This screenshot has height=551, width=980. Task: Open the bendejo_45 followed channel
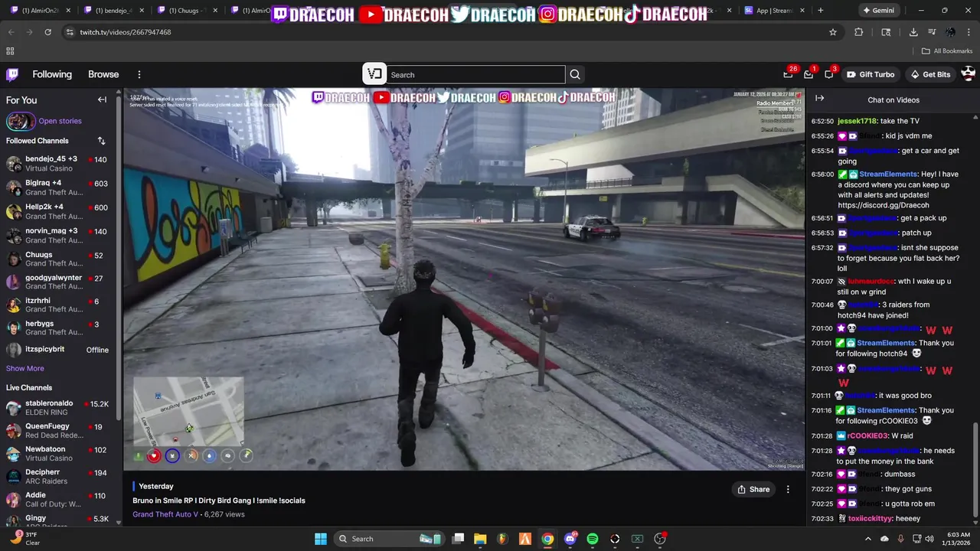[59, 164]
